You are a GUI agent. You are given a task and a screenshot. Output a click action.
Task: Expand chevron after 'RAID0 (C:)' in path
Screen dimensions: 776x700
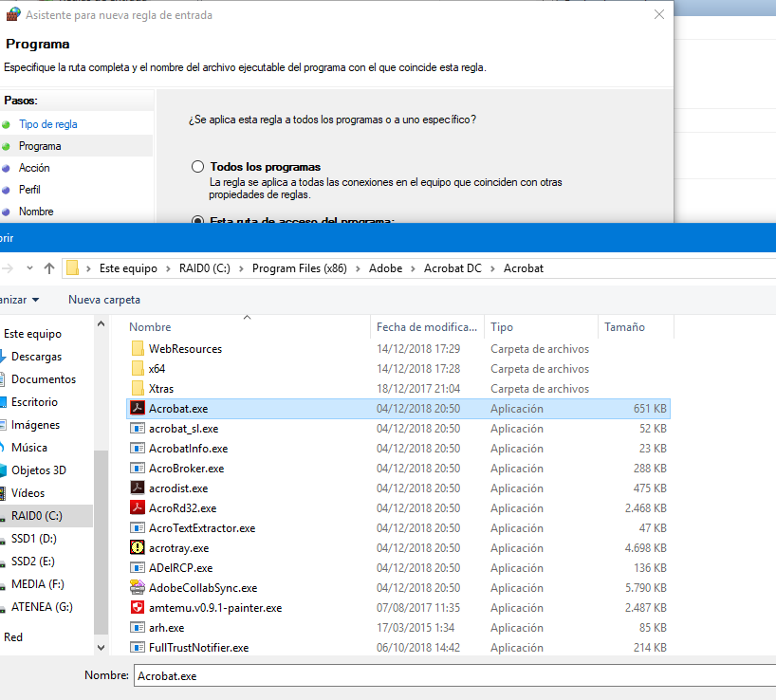[x=242, y=268]
